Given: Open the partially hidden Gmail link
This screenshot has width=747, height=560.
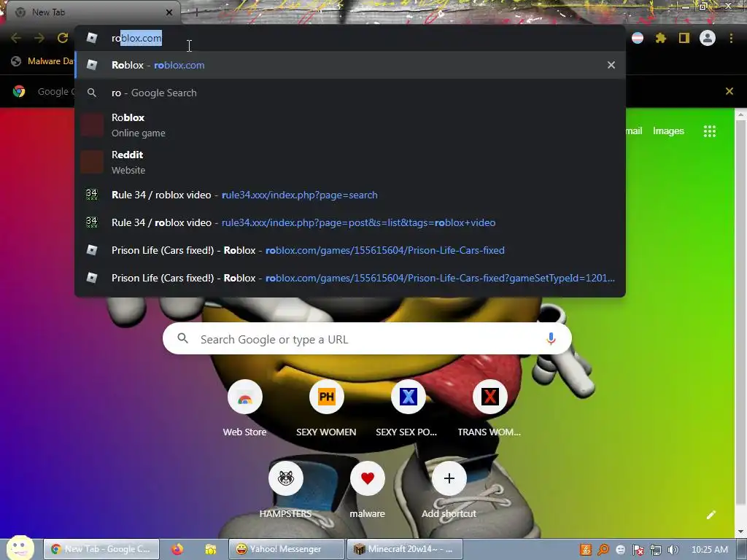Looking at the screenshot, I should pyautogui.click(x=634, y=131).
